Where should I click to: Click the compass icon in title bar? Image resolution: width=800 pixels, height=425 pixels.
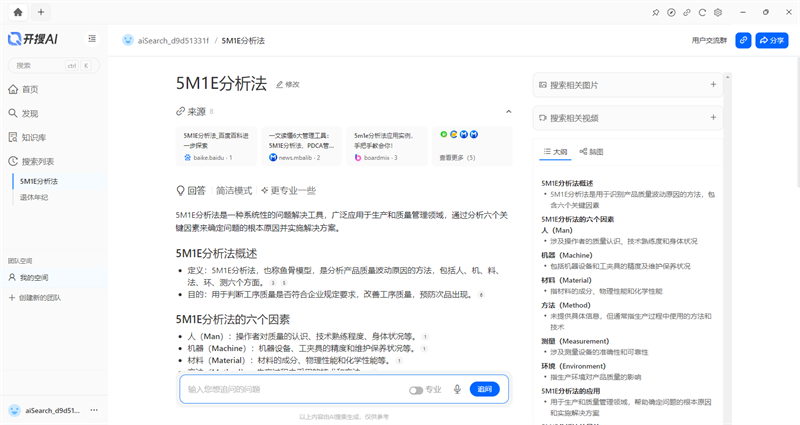[671, 12]
